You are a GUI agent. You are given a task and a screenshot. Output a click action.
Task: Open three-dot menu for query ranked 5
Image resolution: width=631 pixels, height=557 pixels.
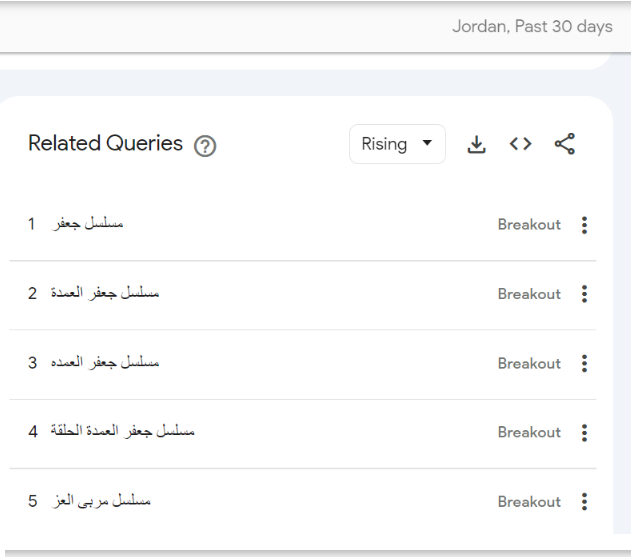click(583, 502)
